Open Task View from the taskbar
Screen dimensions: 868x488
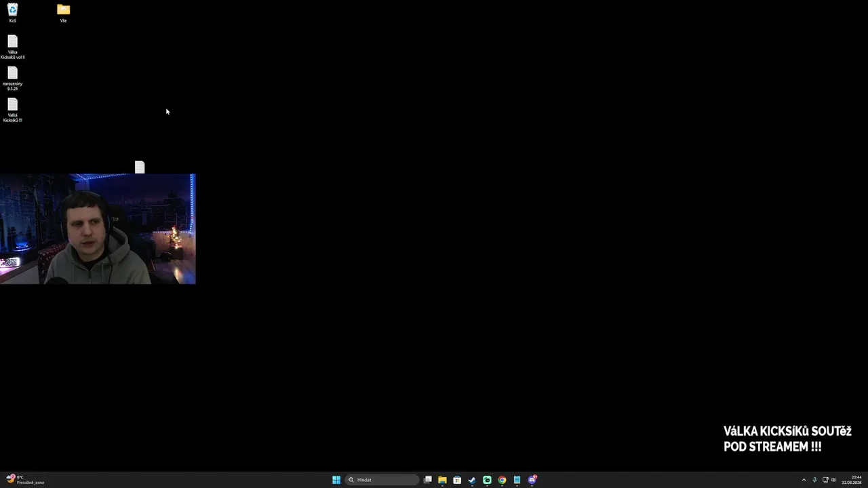tap(427, 480)
